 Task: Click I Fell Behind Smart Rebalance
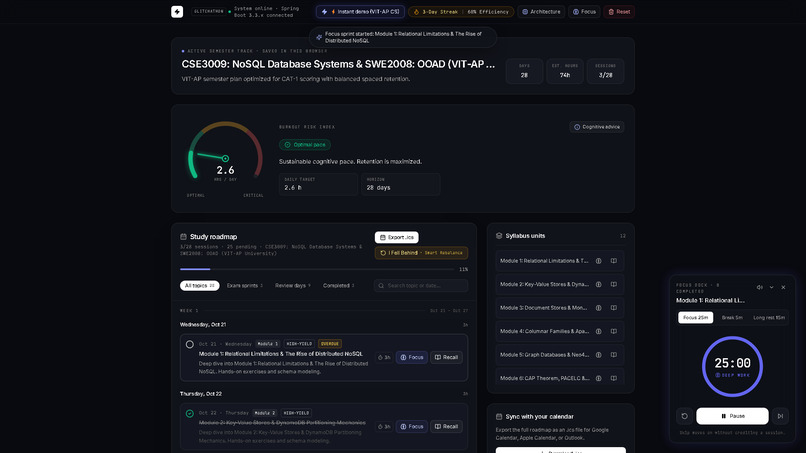click(x=421, y=252)
